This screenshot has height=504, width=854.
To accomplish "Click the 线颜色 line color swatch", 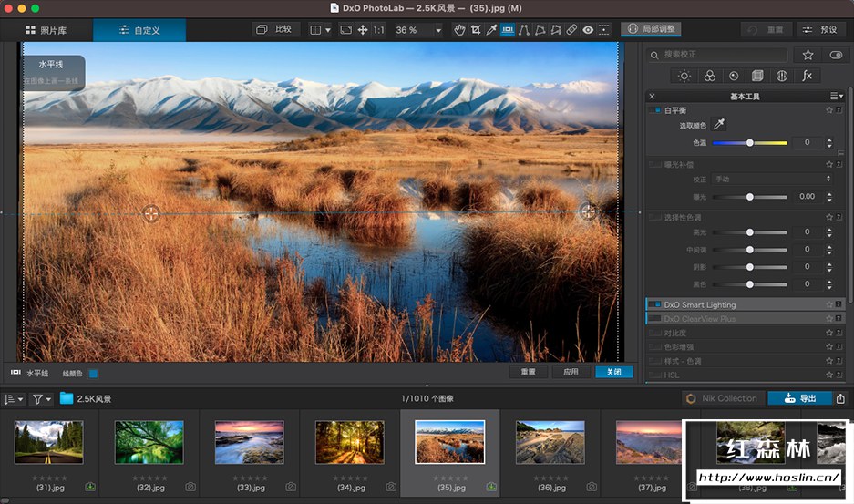I will (x=93, y=374).
